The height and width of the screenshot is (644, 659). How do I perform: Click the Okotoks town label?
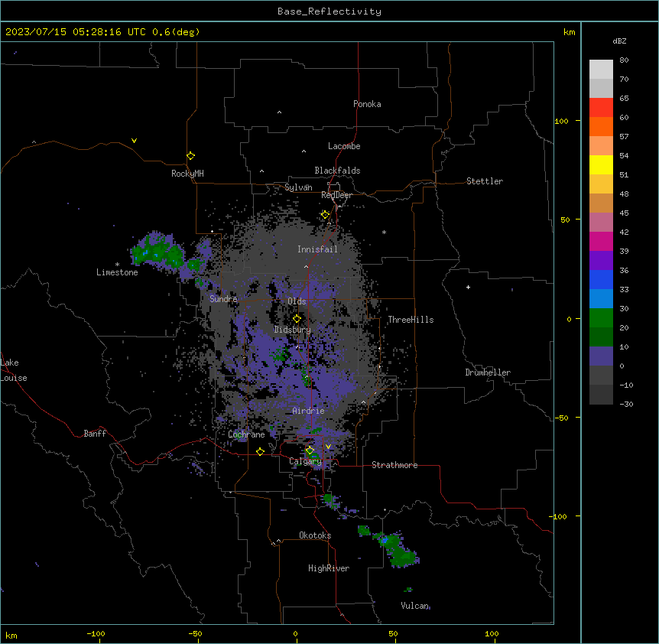coord(315,535)
